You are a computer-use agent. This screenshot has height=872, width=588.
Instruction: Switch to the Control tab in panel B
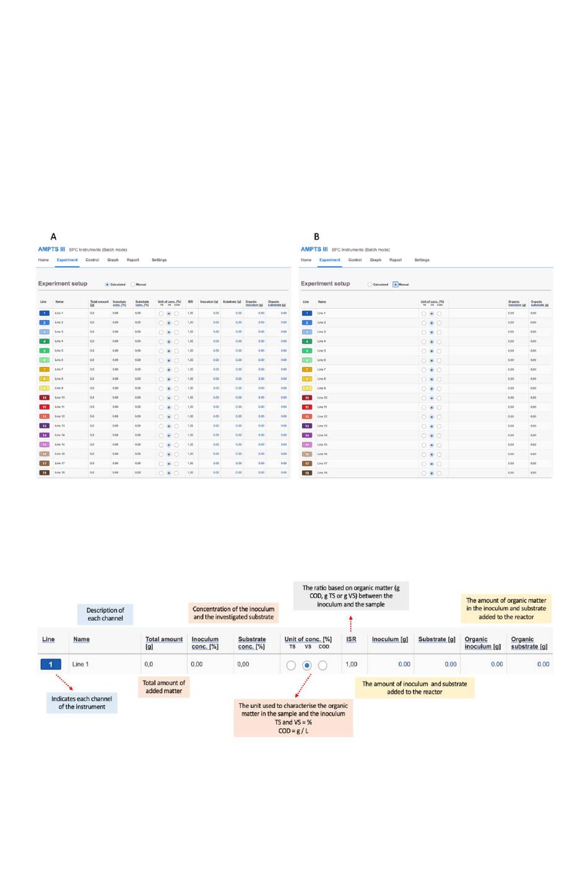[x=355, y=260]
